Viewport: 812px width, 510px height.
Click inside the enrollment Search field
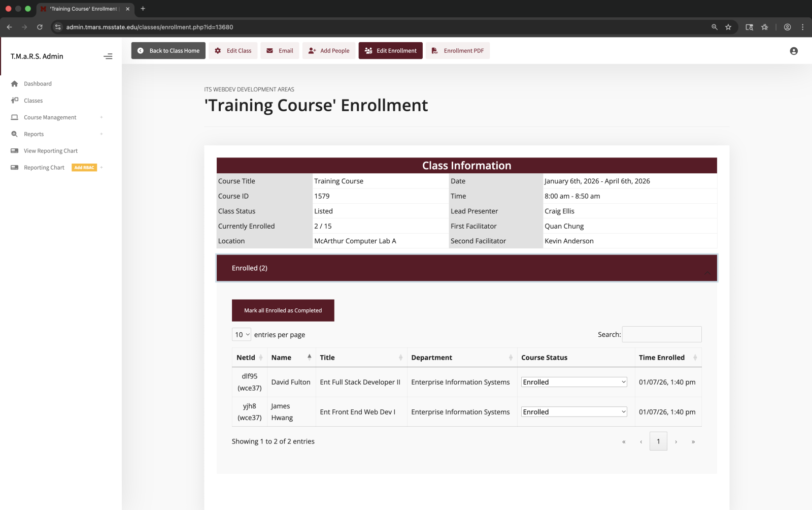coord(661,334)
